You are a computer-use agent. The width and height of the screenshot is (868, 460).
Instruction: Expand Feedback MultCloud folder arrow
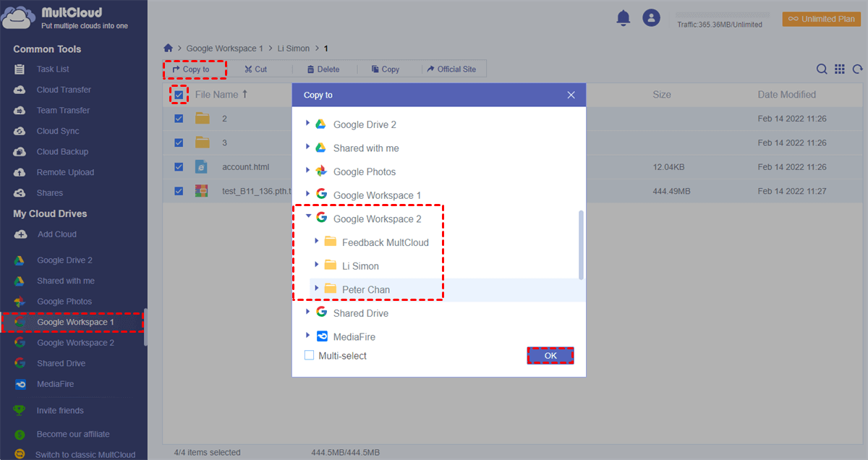tap(317, 242)
